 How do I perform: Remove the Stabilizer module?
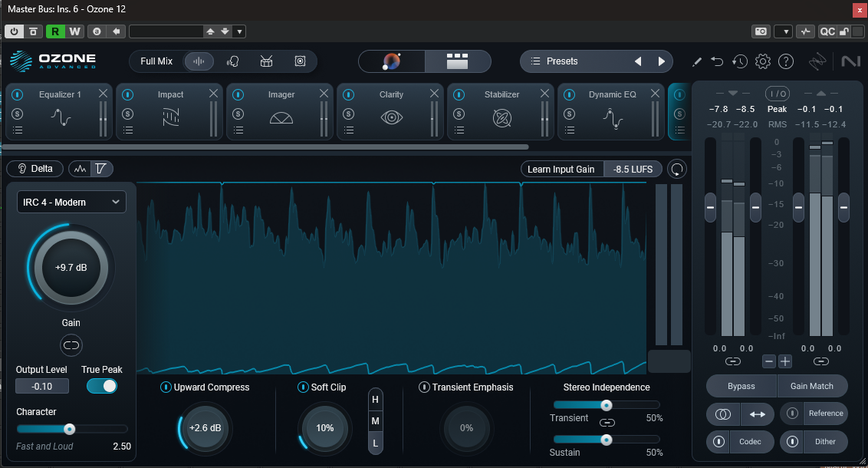click(544, 94)
